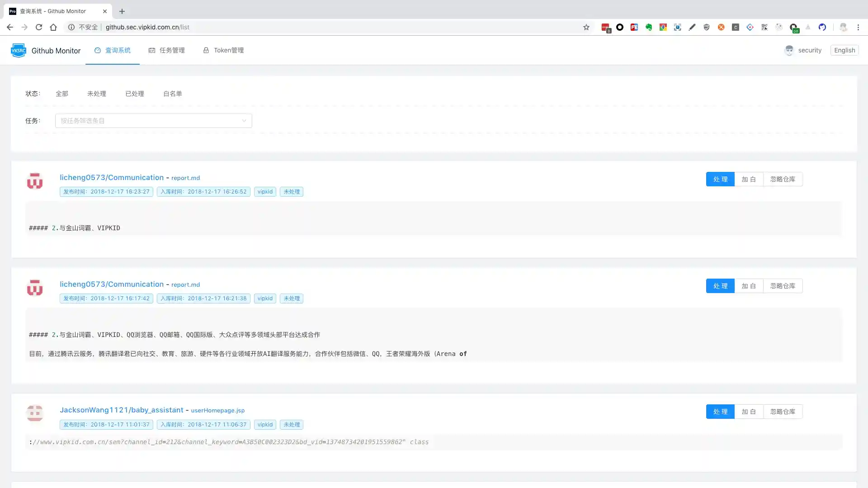Click the security user avatar icon
This screenshot has height=488, width=868.
789,50
